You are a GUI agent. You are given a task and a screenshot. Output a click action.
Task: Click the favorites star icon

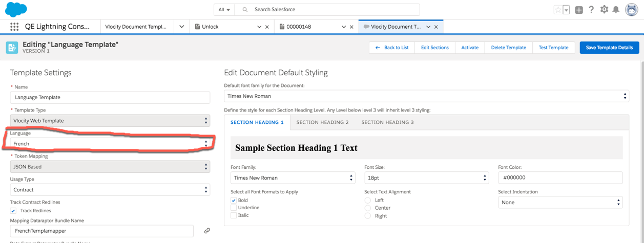coord(557,10)
